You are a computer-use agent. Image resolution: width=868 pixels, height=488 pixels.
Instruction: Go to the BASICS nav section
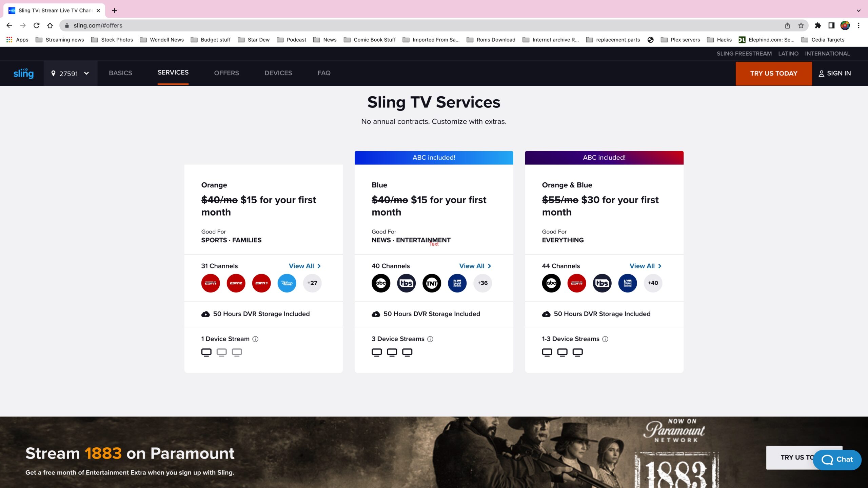click(x=120, y=73)
